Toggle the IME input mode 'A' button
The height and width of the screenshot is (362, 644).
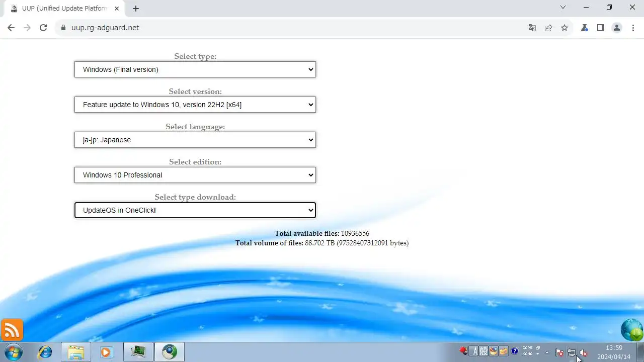(474, 351)
